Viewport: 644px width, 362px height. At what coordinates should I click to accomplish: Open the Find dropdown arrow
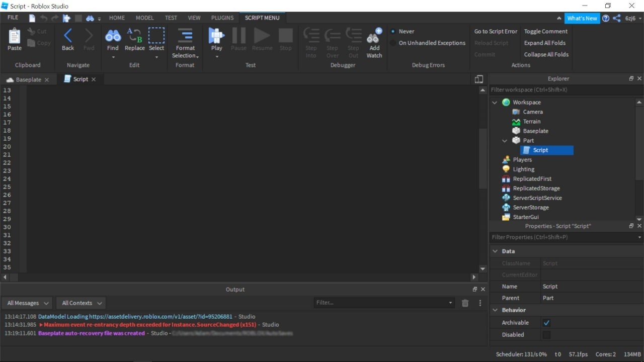113,56
